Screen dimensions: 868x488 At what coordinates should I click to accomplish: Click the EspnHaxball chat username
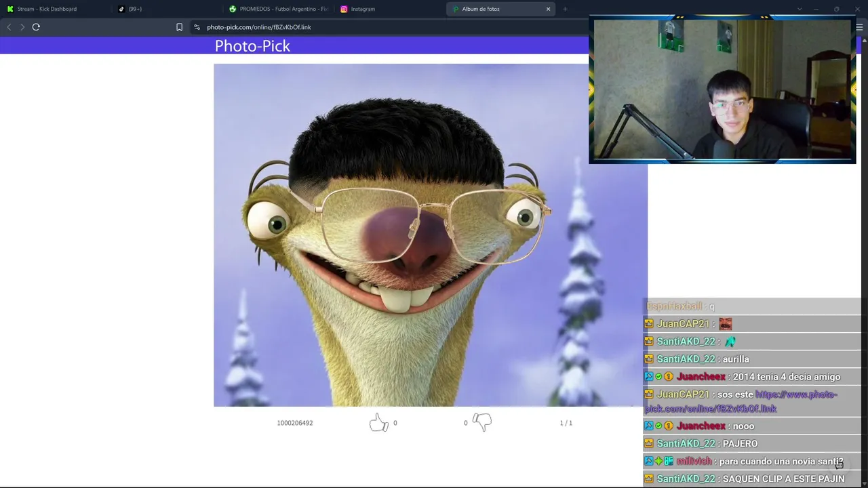coord(674,306)
